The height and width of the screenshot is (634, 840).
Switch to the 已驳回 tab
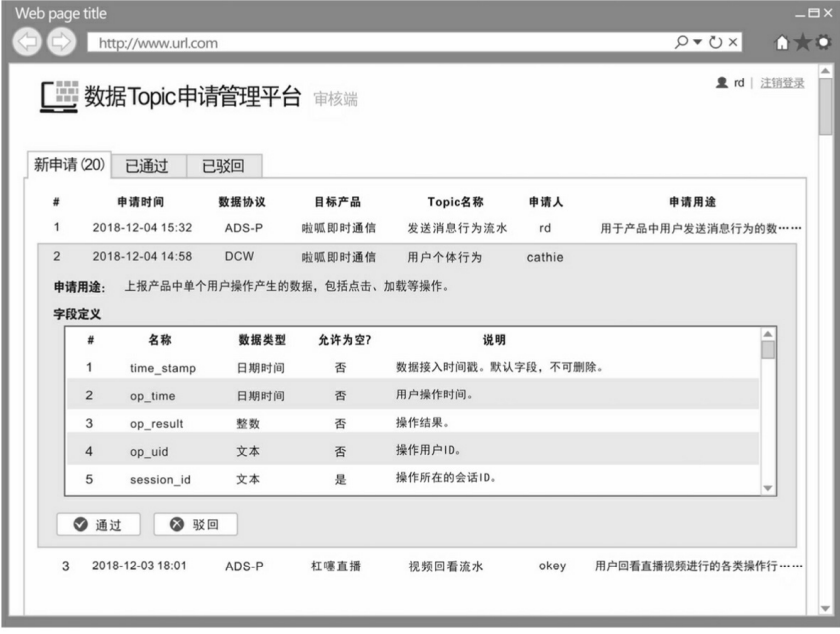click(224, 166)
